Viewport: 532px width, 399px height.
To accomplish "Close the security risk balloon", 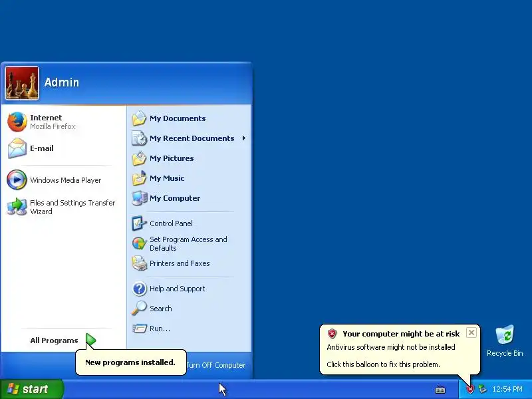I will (x=471, y=332).
